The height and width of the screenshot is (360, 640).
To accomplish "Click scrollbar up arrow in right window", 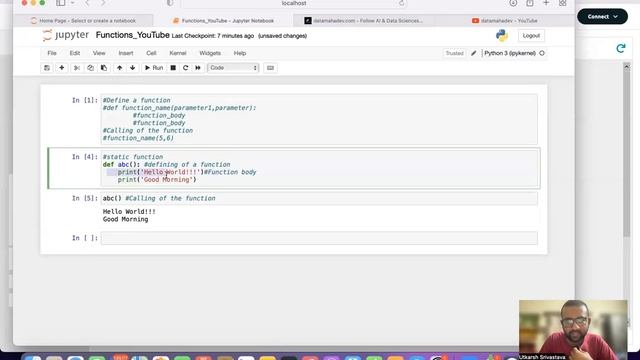I will 627,66.
